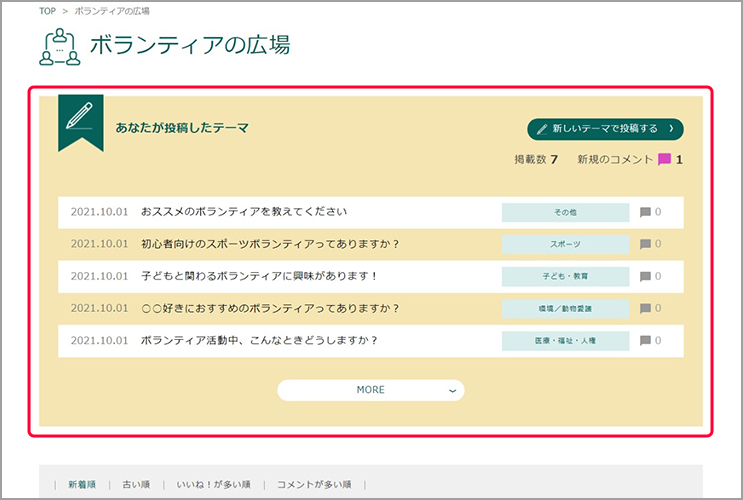Screen dimensions: 743x500
Task: Sort the list by 古い順
Action: click(134, 484)
